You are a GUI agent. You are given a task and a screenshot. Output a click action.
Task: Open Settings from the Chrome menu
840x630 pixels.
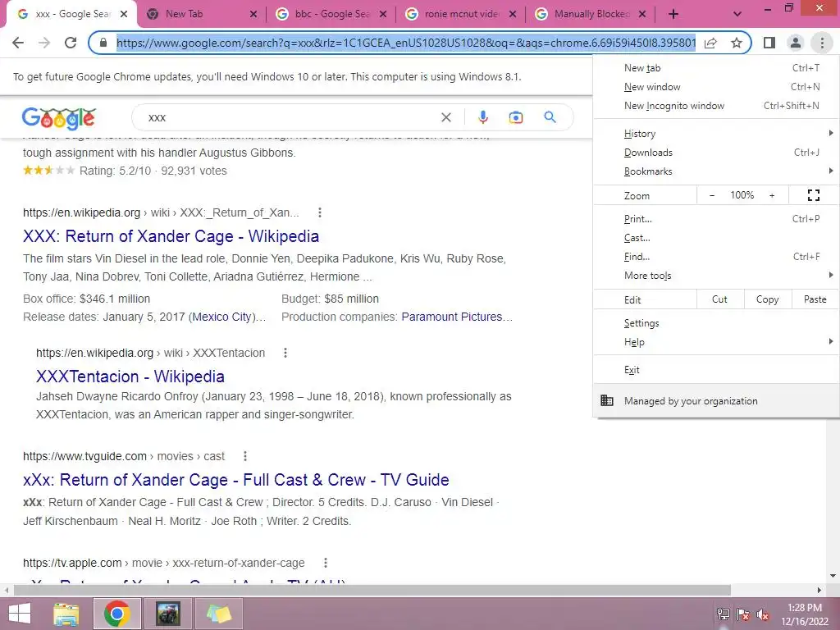pos(716,323)
